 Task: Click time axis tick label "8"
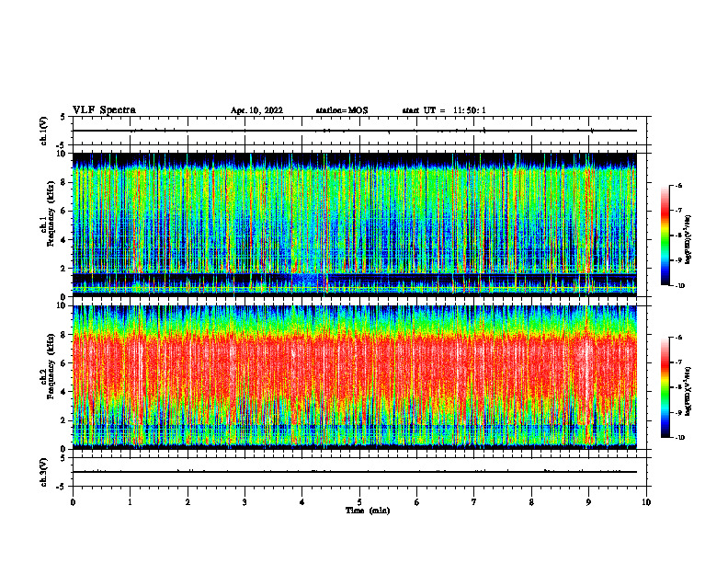(531, 502)
